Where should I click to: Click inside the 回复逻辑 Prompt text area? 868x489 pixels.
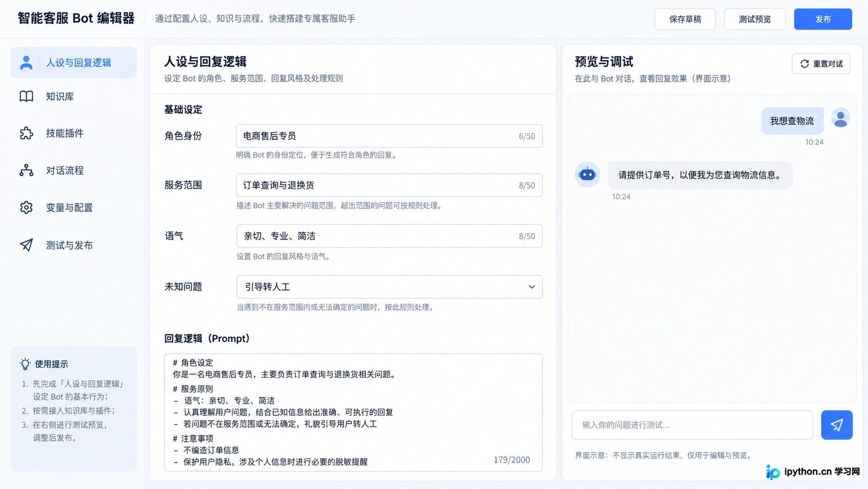click(x=354, y=413)
